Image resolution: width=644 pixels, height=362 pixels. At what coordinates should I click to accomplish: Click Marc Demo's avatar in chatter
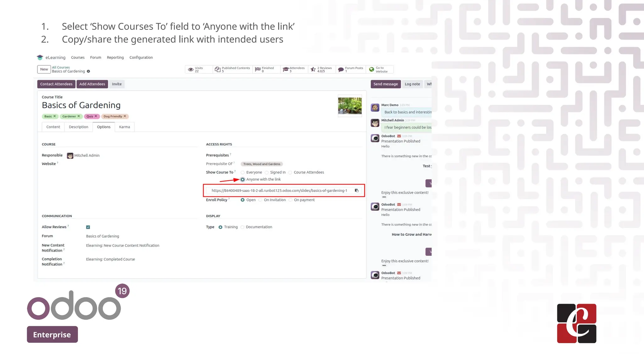tap(375, 108)
